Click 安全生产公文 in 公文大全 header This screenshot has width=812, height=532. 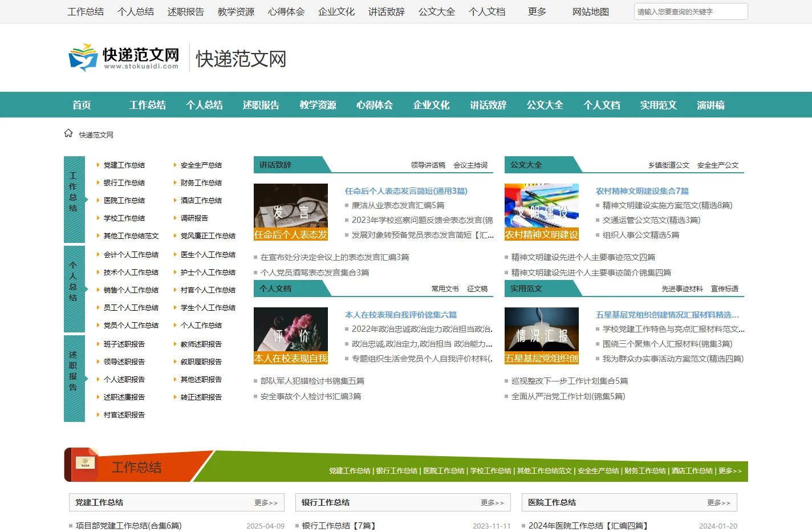(x=718, y=165)
